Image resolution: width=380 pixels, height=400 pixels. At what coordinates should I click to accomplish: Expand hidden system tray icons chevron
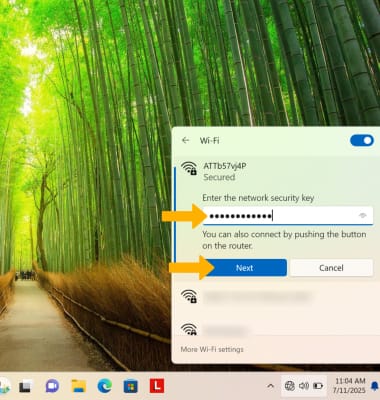point(271,386)
